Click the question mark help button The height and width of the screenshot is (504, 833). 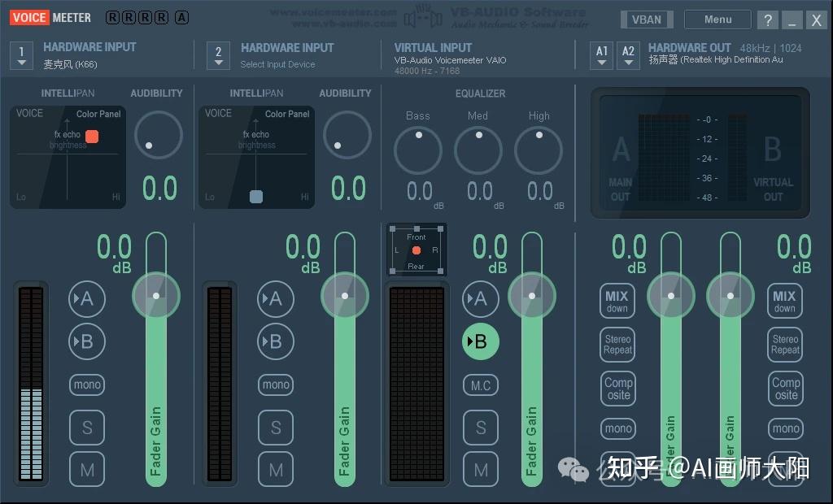[x=768, y=20]
